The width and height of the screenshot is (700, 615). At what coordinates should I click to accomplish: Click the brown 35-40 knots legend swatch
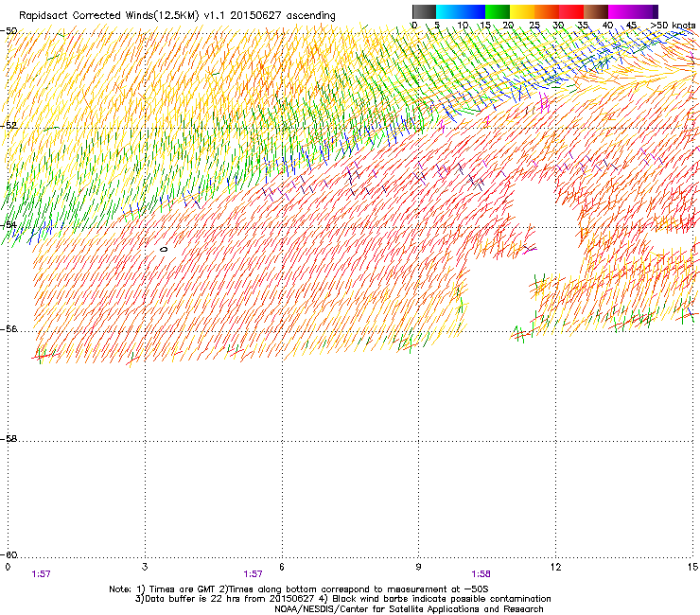596,11
